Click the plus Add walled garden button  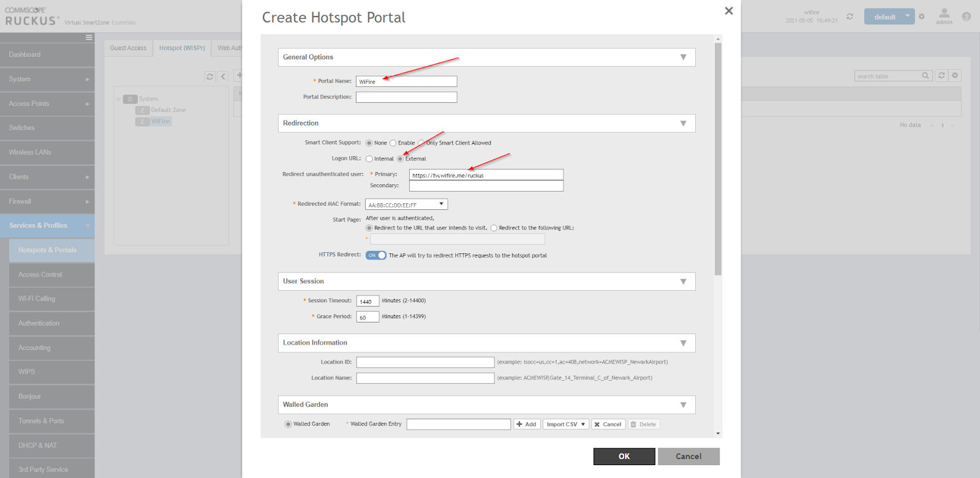click(527, 424)
